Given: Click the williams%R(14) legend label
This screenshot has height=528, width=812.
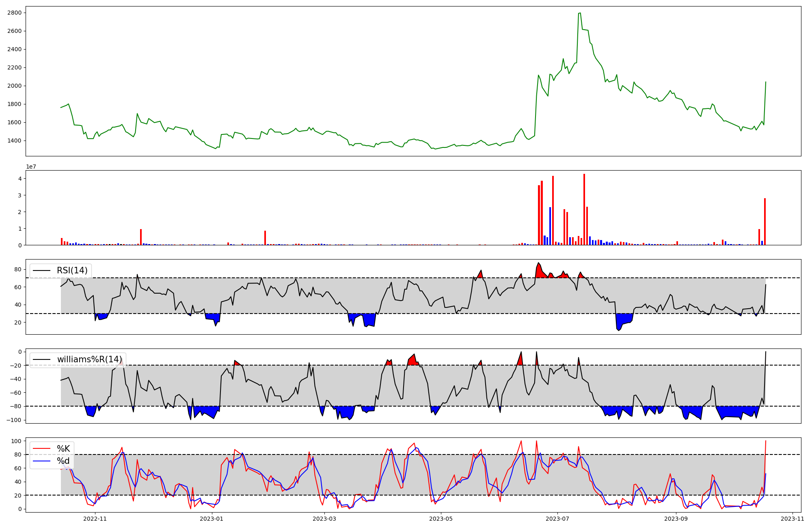Looking at the screenshot, I should coord(89,359).
